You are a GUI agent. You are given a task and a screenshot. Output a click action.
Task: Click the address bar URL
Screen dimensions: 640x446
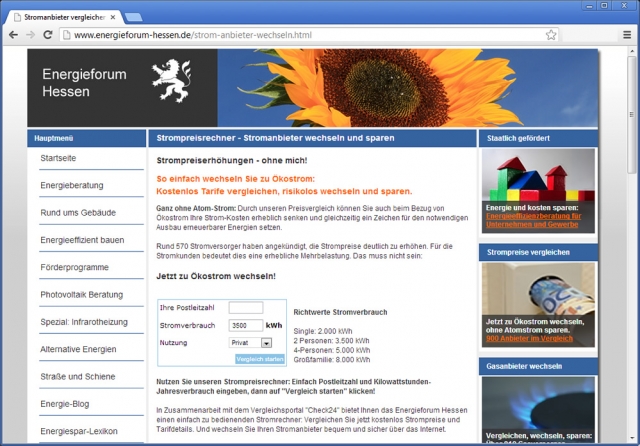point(193,35)
